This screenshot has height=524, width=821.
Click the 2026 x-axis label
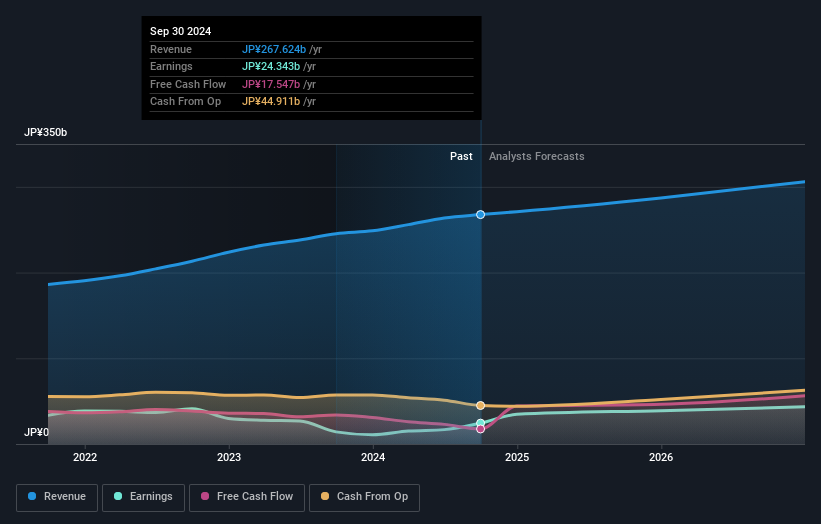661,457
